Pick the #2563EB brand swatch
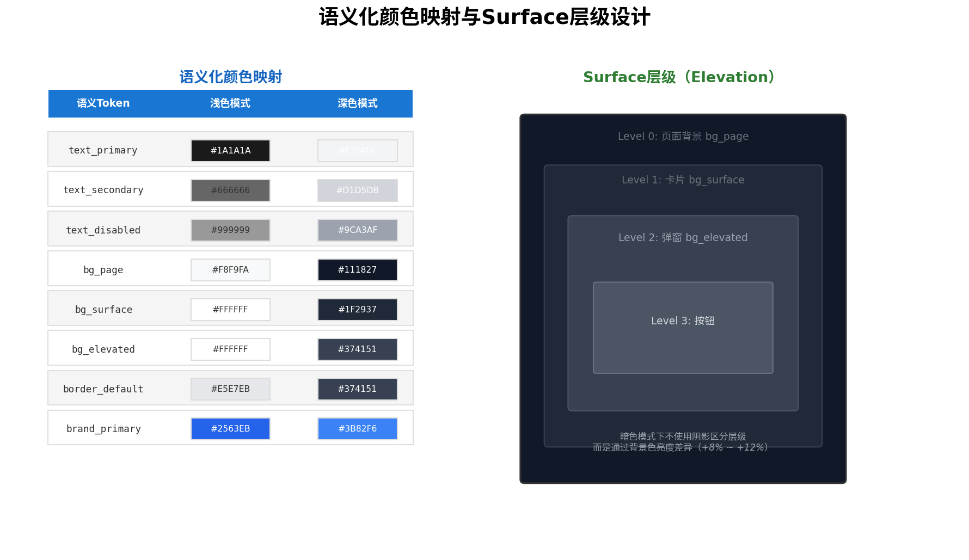The image size is (969, 560). pos(230,429)
